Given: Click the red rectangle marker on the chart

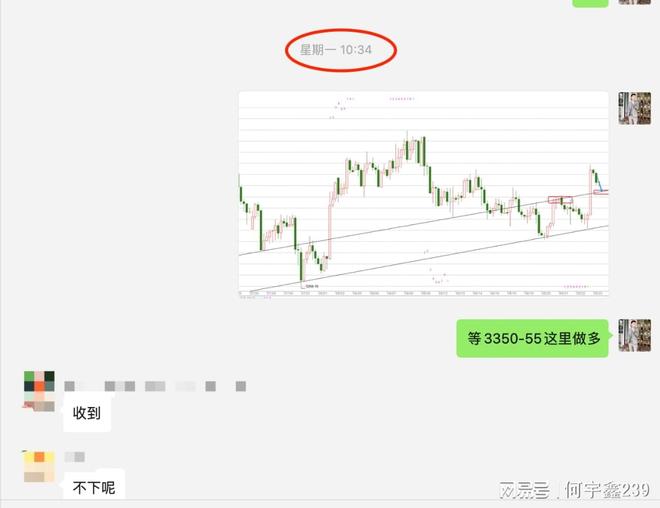Looking at the screenshot, I should [x=560, y=200].
